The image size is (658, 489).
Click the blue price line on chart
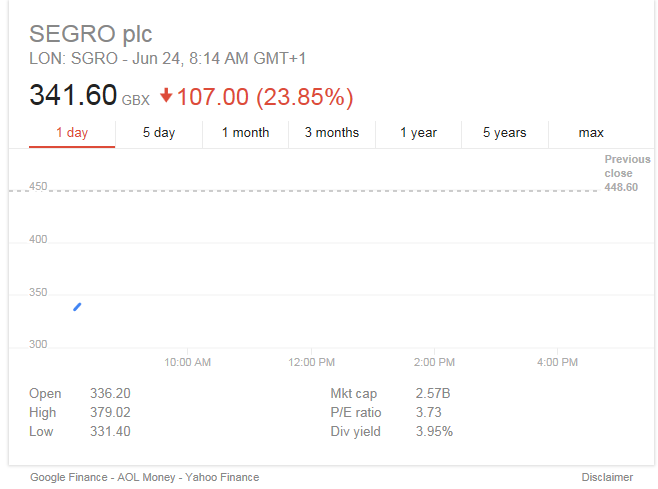pyautogui.click(x=77, y=307)
